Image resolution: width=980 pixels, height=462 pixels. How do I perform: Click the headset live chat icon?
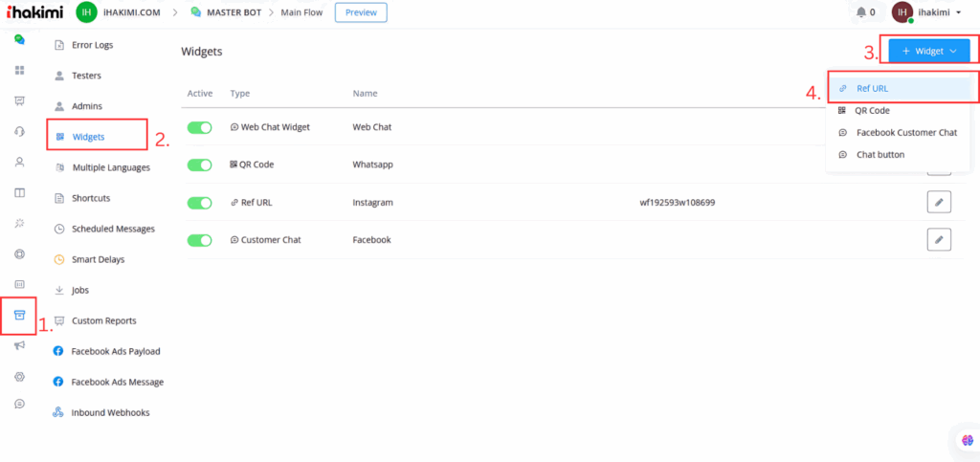point(19,131)
